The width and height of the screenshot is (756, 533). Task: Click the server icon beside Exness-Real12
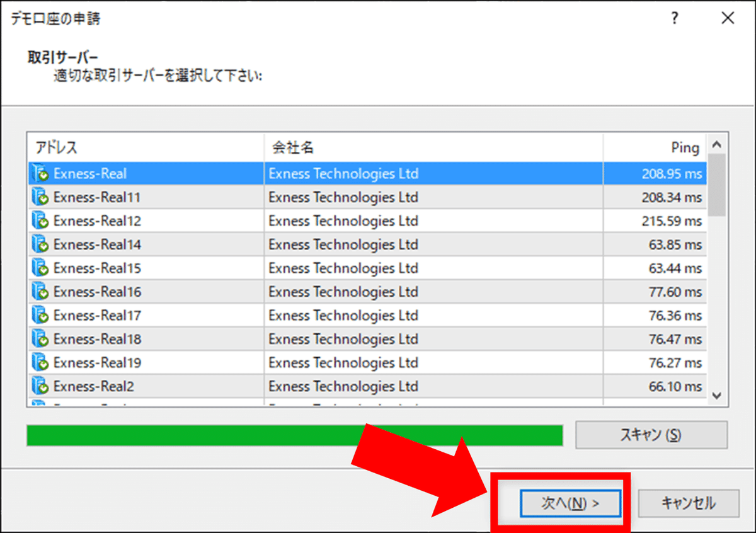tap(40, 221)
